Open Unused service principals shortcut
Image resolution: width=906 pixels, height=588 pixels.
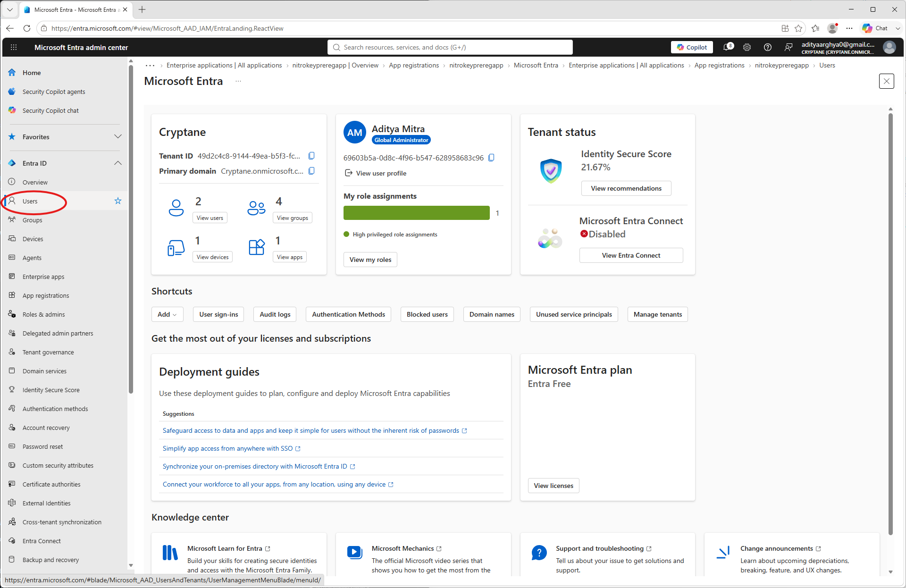pyautogui.click(x=574, y=314)
